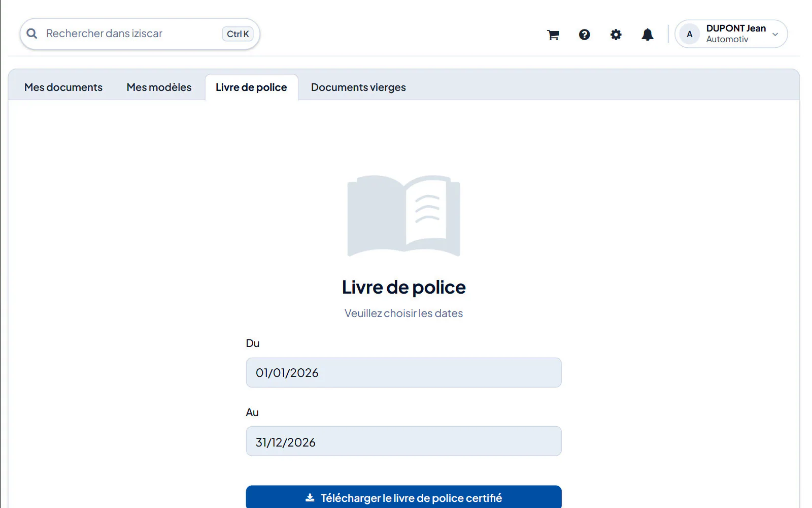Click the user avatar letter A
The image size is (812, 508).
click(x=689, y=34)
